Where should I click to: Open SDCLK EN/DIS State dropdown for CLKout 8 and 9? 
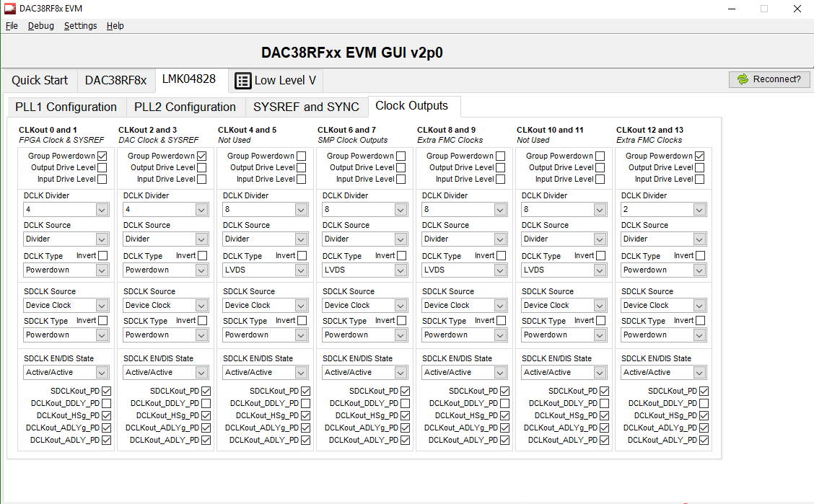pyautogui.click(x=464, y=372)
